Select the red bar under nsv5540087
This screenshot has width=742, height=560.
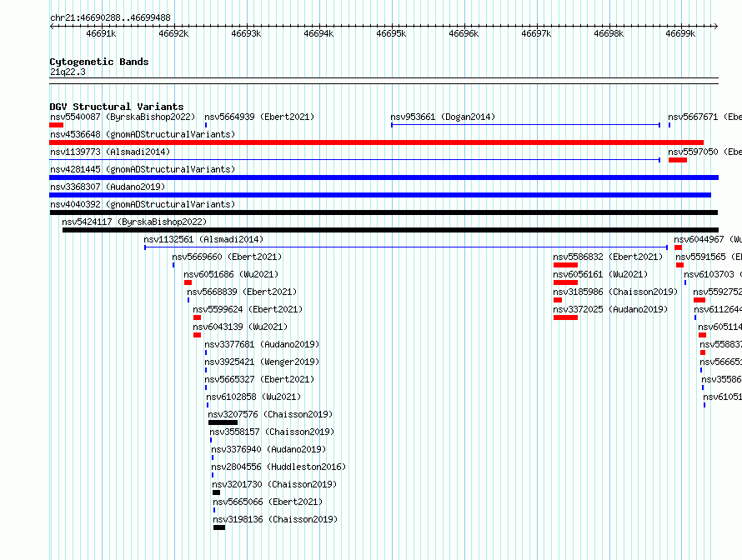(57, 125)
